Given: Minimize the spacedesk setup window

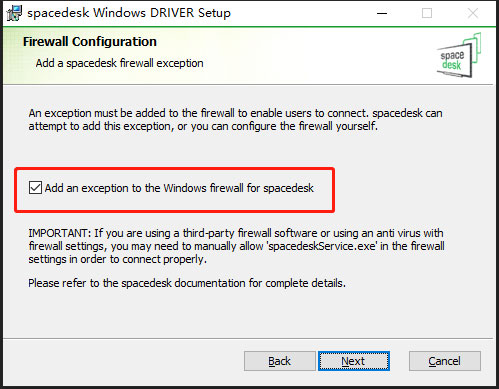Looking at the screenshot, I should 382,13.
